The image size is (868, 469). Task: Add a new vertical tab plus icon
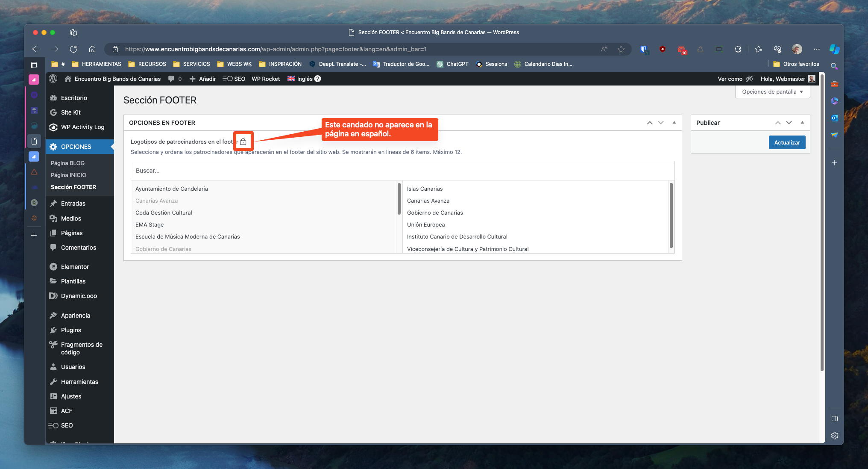(x=34, y=235)
